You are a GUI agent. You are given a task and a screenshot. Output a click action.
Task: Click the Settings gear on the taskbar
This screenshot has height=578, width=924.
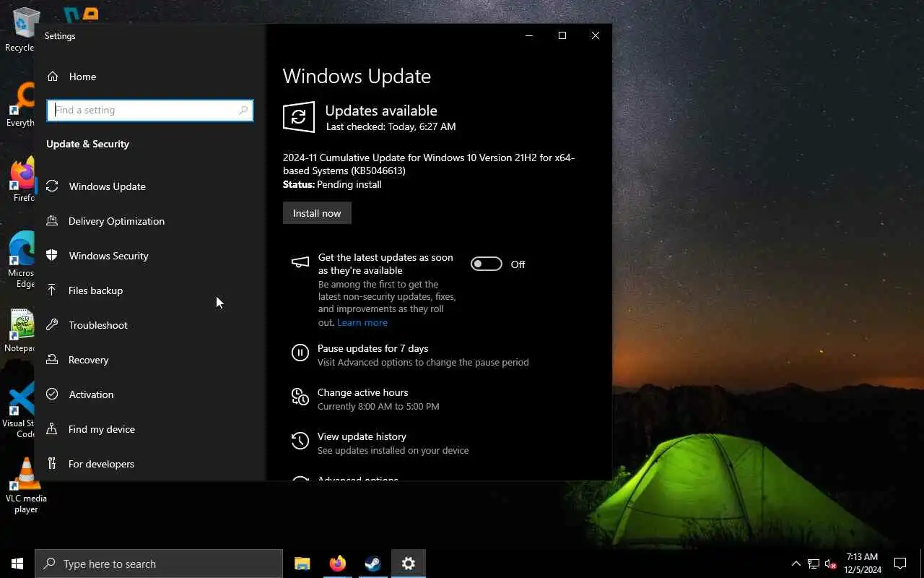pos(409,564)
